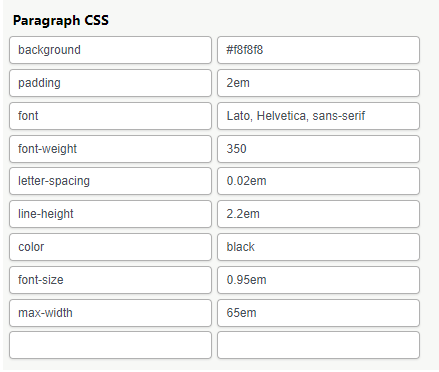Viewport: 439px width, 372px height.
Task: Click the font property name field
Action: [x=110, y=116]
